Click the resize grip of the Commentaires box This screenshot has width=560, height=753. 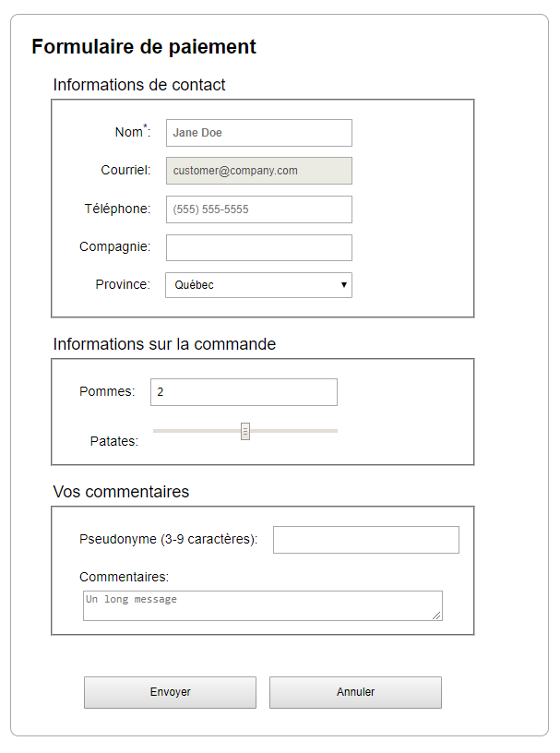click(437, 616)
